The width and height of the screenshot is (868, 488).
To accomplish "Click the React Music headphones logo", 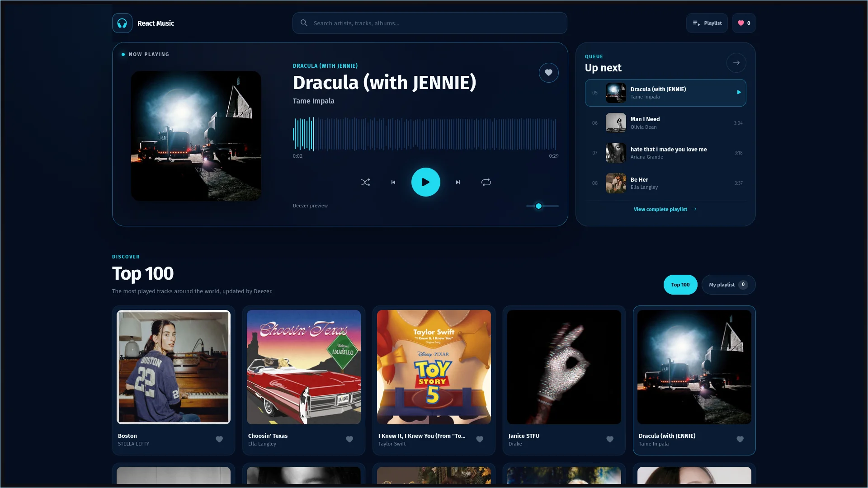I will pos(122,23).
